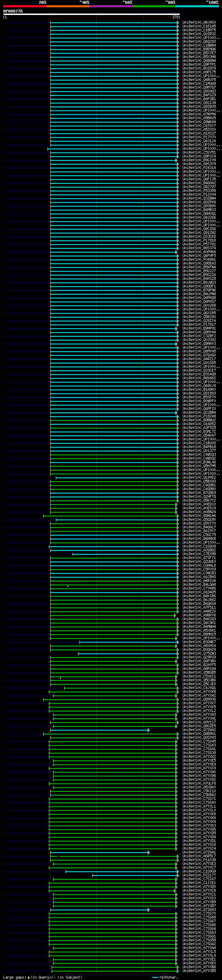
Task: Select hit label UniRef100_Q7Z6A3
Action: (199, 910)
